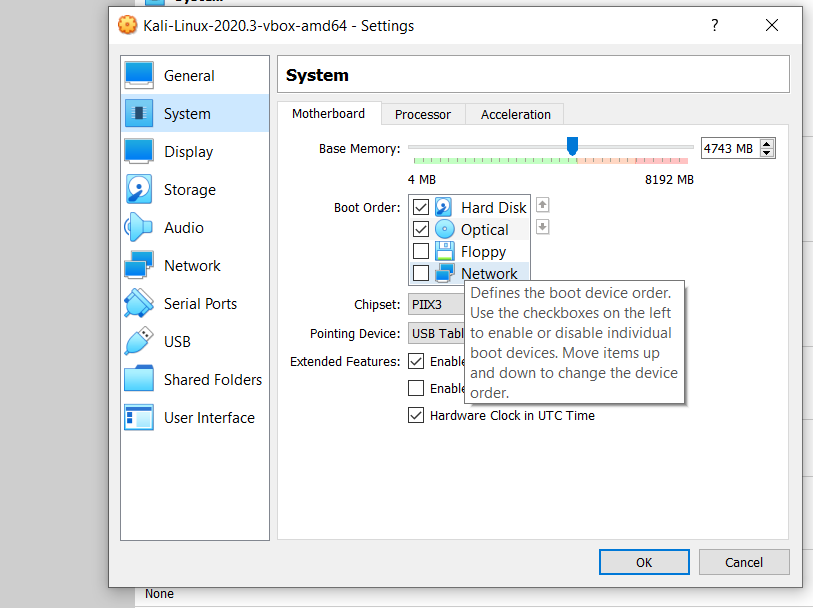Toggle Hardware Clock in UTC Time

pyautogui.click(x=416, y=415)
